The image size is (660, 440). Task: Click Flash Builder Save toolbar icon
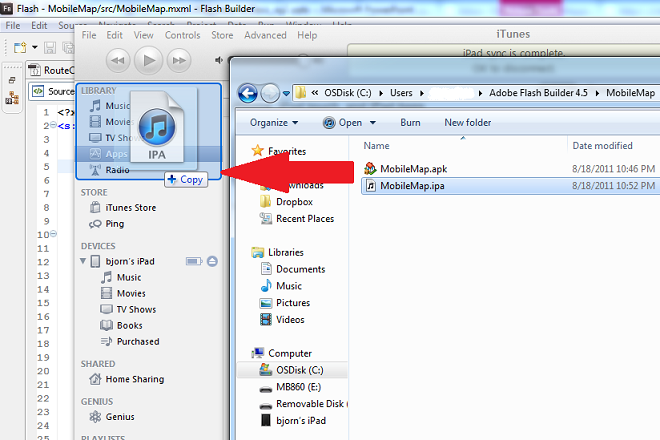pos(50,48)
